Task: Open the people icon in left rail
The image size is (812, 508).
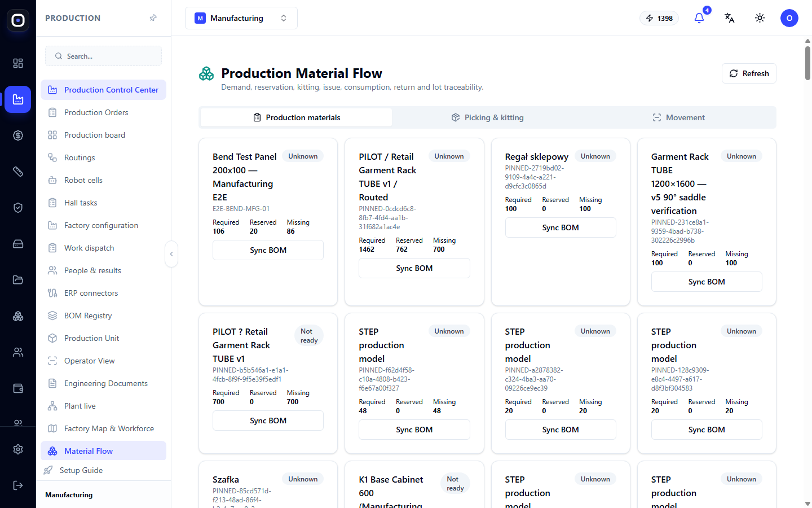Action: pyautogui.click(x=18, y=352)
